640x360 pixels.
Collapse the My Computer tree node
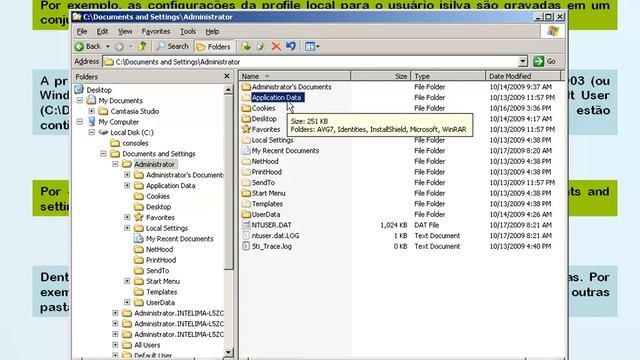point(80,122)
